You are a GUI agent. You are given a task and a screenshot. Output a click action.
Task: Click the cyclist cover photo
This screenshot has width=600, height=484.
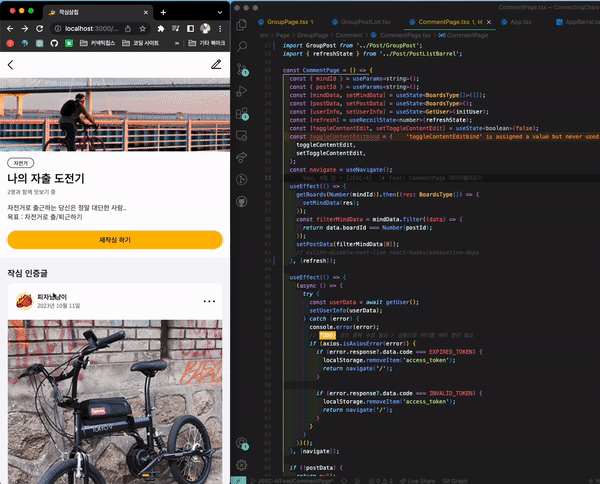pos(115,114)
